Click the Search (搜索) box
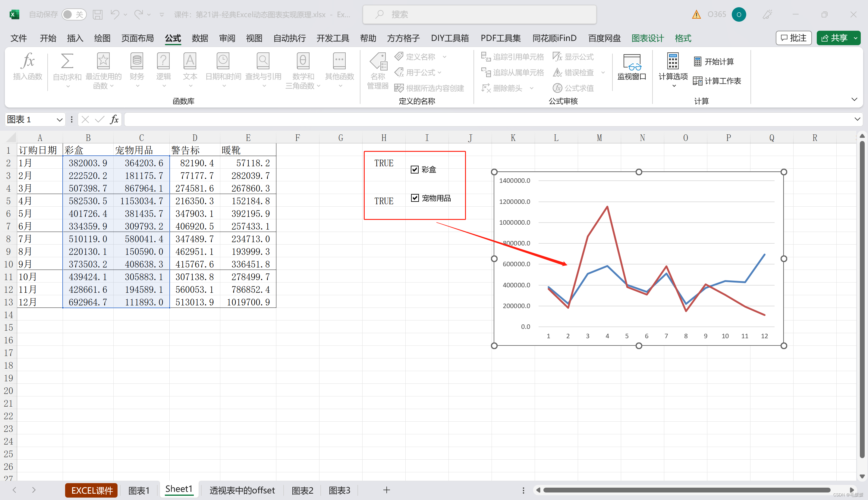 click(x=479, y=14)
